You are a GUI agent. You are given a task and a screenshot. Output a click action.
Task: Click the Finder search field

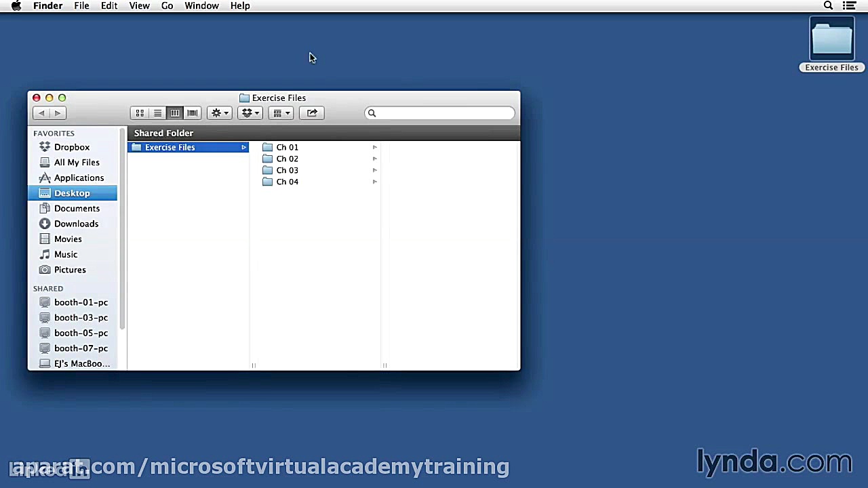coord(439,113)
